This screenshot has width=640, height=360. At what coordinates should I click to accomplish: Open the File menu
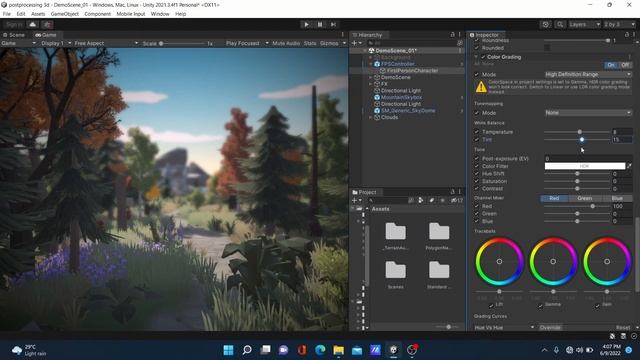(x=7, y=14)
